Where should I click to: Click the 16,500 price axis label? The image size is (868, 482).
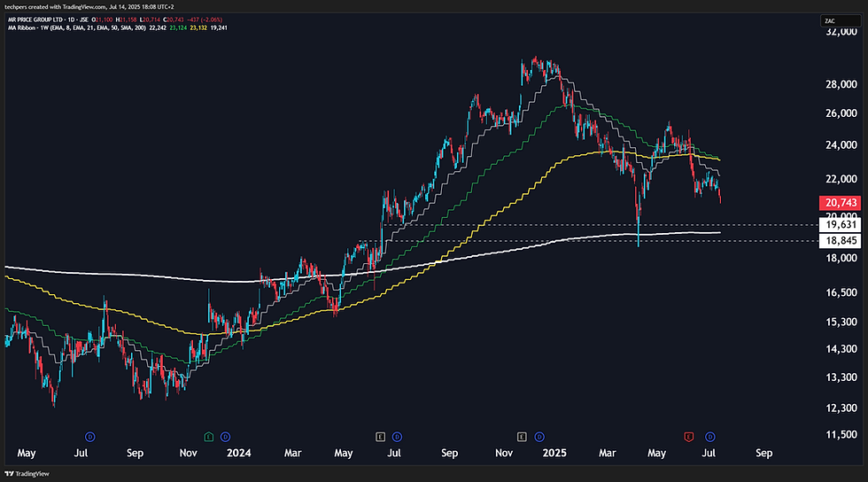click(841, 292)
